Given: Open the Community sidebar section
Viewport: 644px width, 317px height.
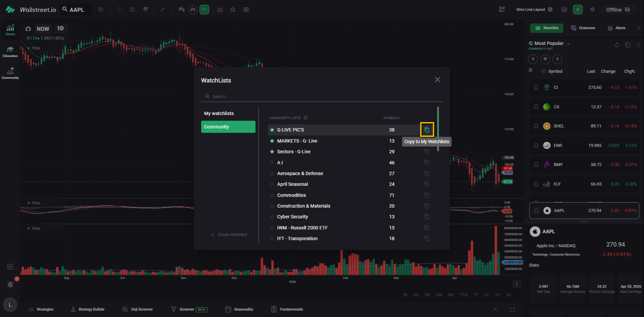Looking at the screenshot, I should (x=10, y=73).
